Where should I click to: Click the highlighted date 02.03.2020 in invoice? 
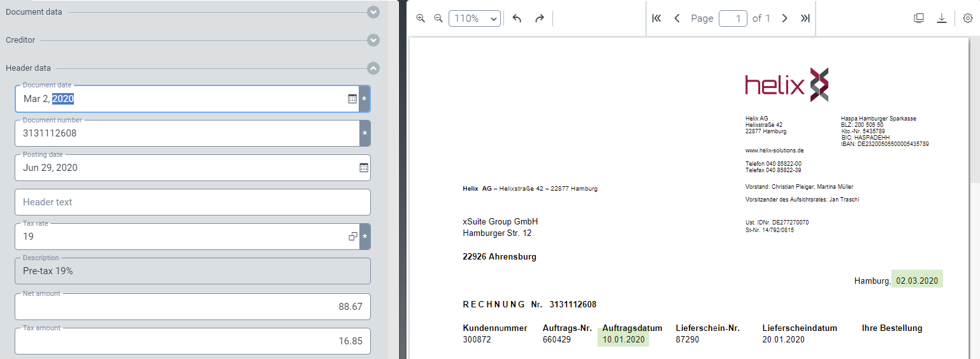[916, 281]
